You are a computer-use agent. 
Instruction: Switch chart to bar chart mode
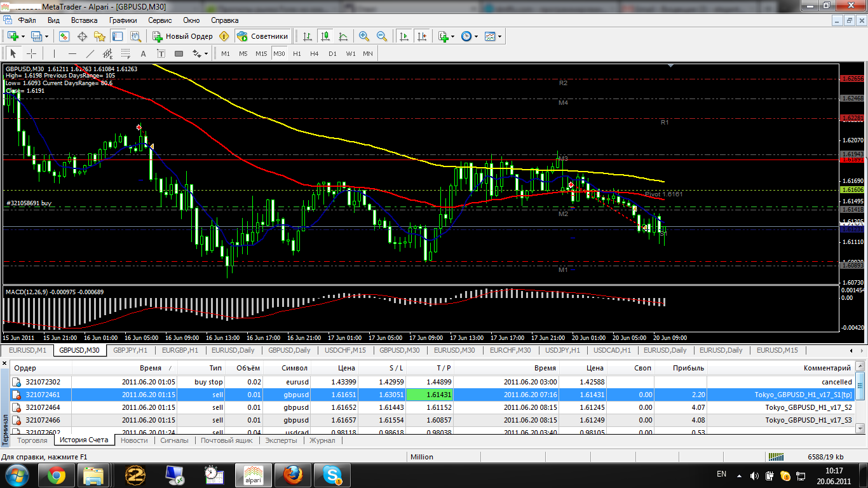coord(308,36)
